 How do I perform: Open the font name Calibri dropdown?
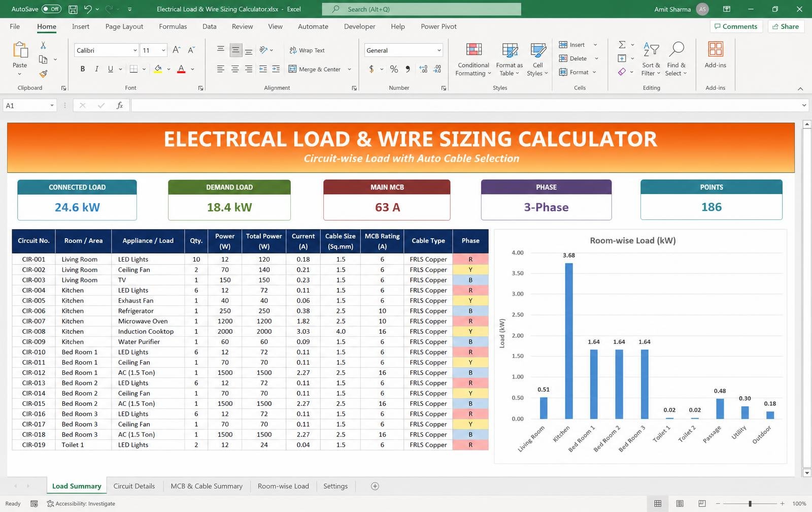pos(135,50)
